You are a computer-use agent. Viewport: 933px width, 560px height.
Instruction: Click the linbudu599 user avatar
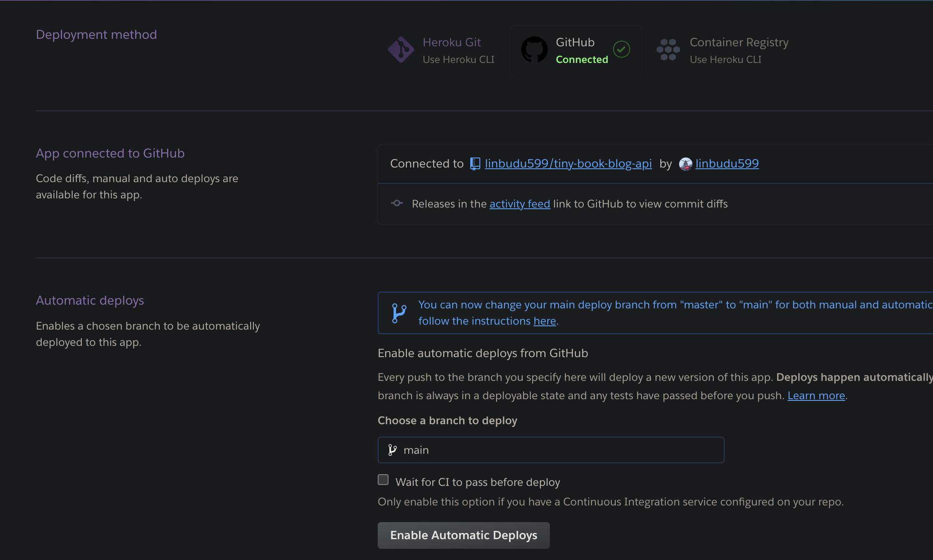685,164
